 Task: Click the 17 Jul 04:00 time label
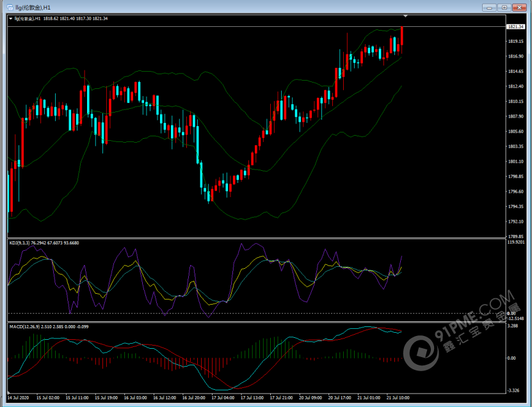[223, 397]
